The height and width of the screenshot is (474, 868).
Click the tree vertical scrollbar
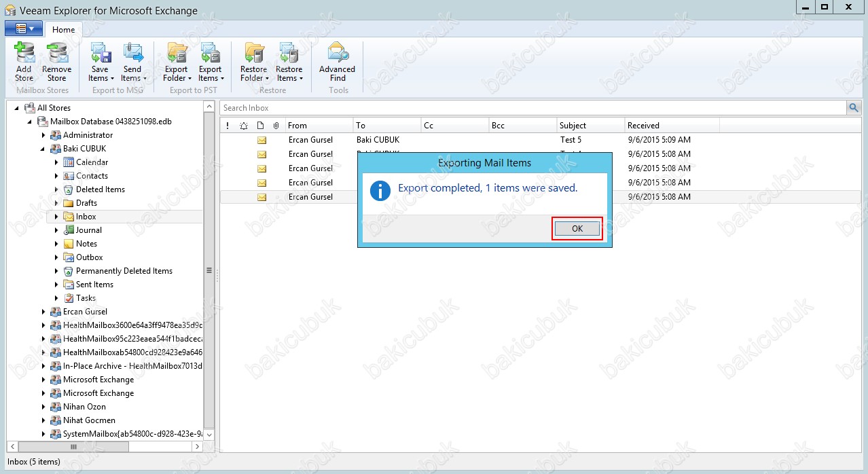[x=209, y=270]
